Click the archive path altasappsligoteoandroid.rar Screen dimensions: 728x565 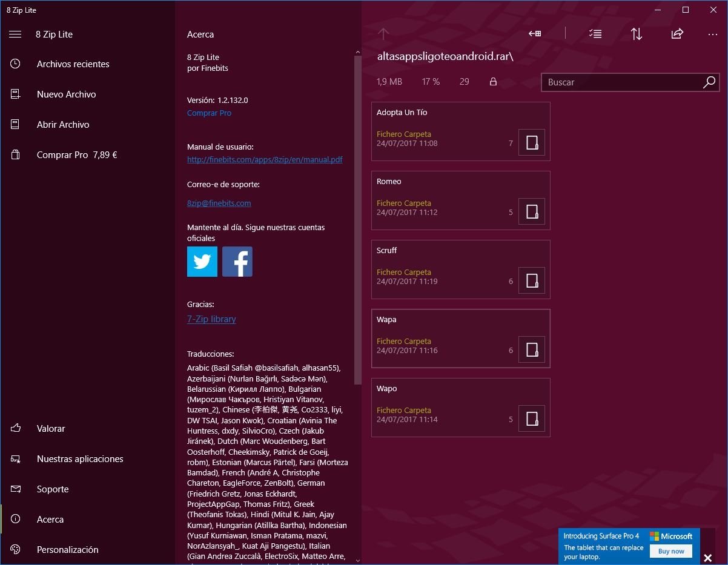click(445, 57)
